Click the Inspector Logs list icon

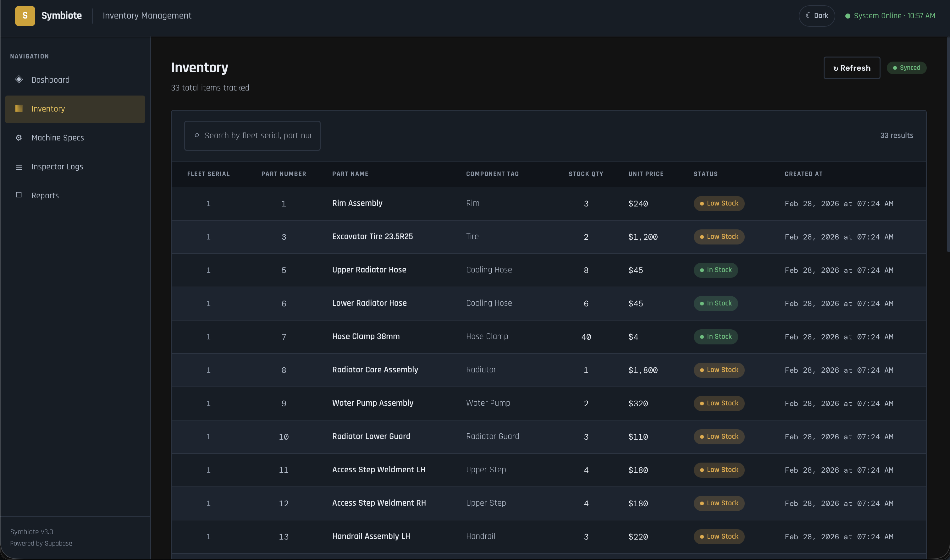(19, 167)
